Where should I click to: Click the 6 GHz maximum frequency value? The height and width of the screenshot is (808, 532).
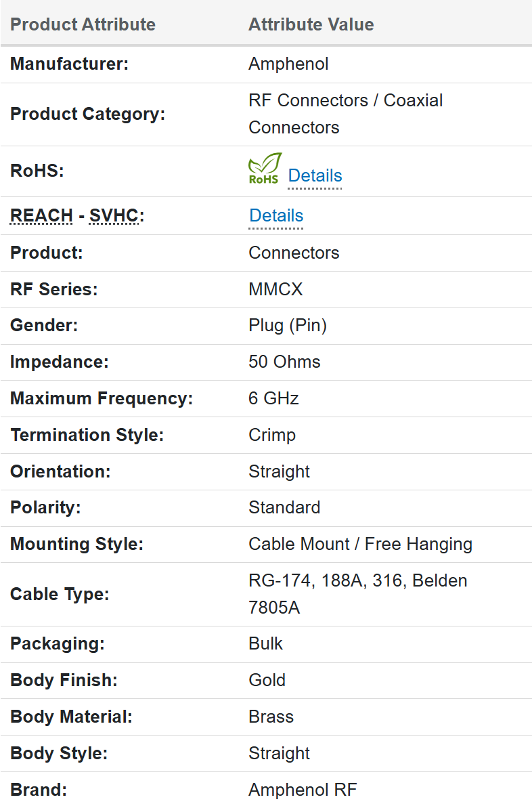(x=273, y=398)
